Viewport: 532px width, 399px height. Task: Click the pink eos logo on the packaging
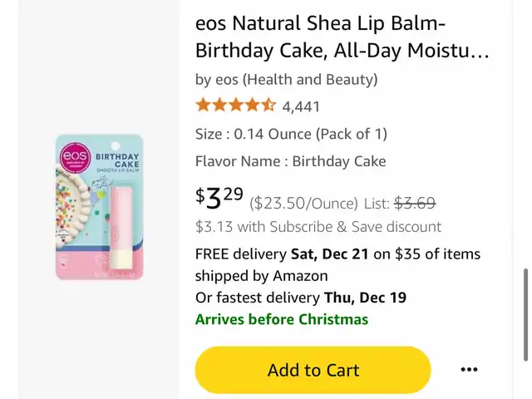click(76, 159)
